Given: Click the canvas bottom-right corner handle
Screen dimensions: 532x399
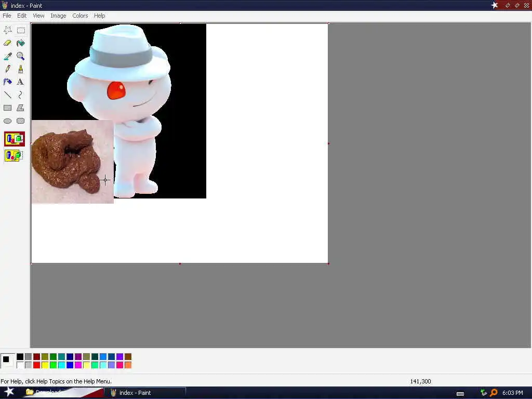Looking at the screenshot, I should 328,263.
